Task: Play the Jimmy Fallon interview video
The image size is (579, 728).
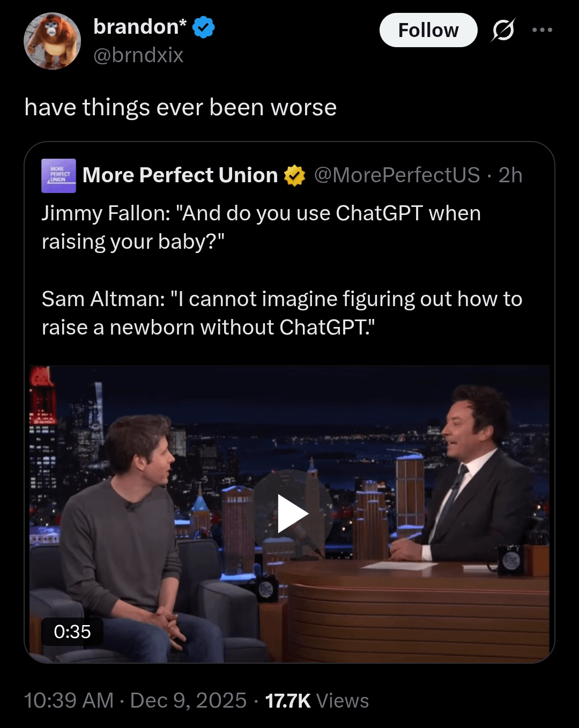Action: [x=292, y=514]
